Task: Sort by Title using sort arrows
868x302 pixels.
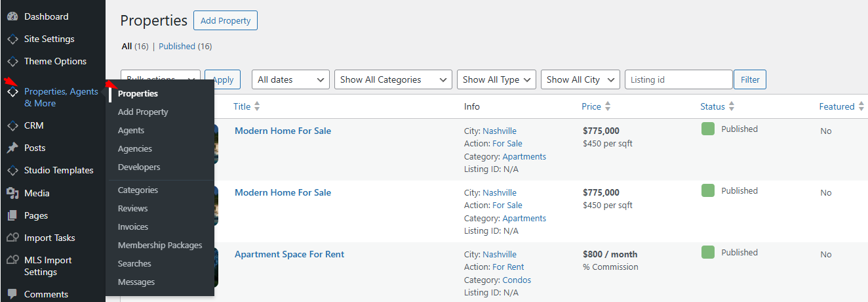Action: pos(257,106)
